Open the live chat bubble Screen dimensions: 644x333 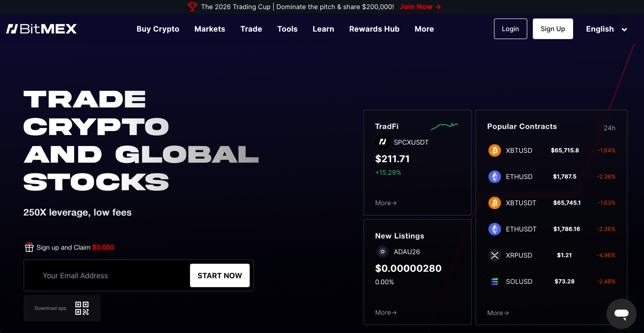pyautogui.click(x=621, y=314)
